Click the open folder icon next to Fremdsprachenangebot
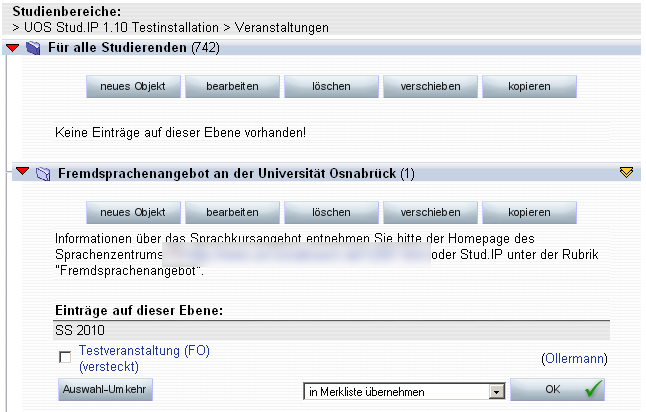The width and height of the screenshot is (646, 412). (43, 174)
